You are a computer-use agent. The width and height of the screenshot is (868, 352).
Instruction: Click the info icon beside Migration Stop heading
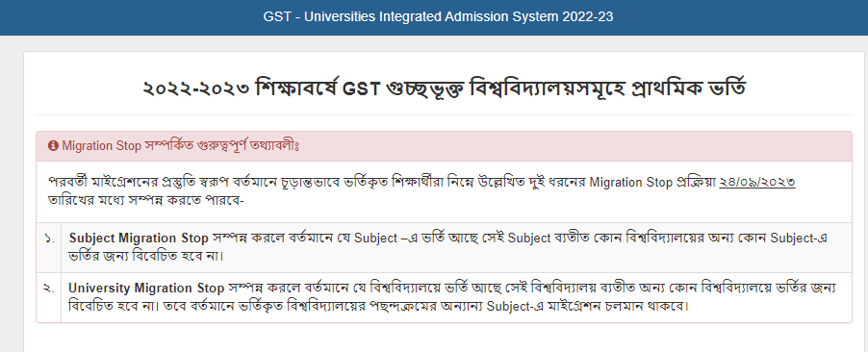click(53, 145)
